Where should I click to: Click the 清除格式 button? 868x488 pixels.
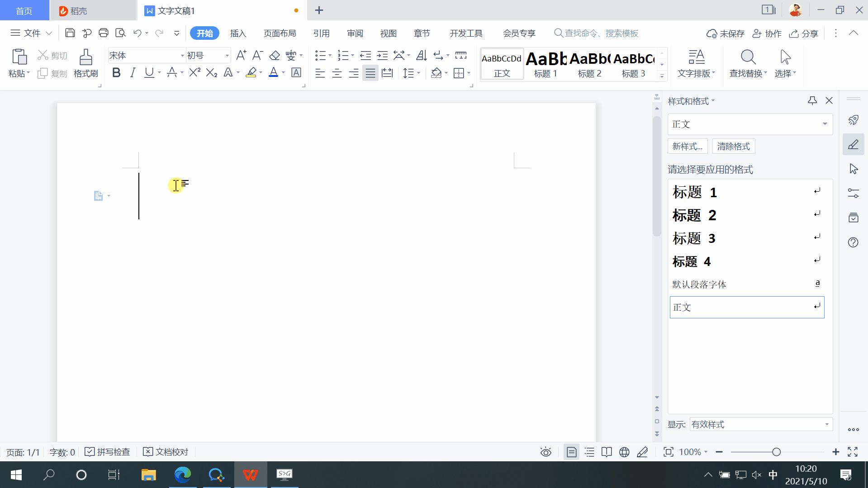[x=733, y=147]
